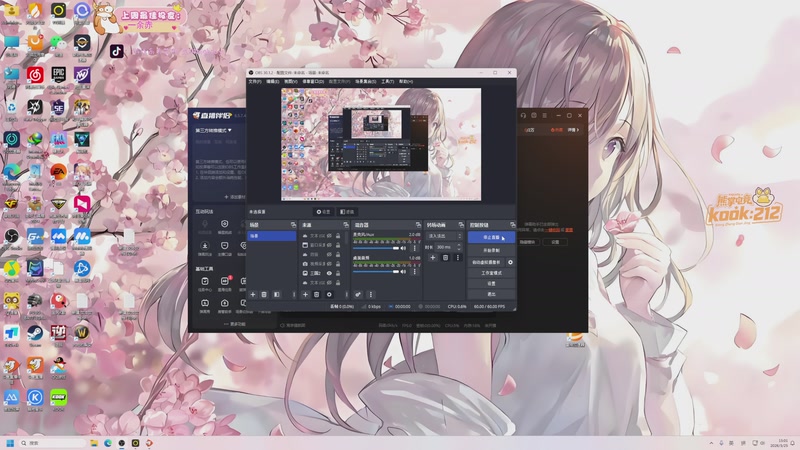Mute the 桌面音频 channel speaker icon
The image size is (800, 450).
pyautogui.click(x=403, y=271)
